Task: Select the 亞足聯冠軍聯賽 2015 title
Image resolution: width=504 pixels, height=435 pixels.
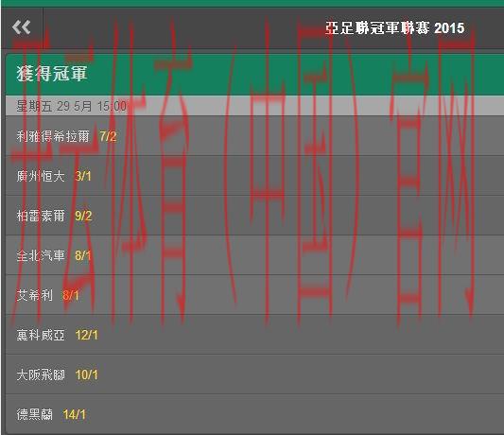Action: 394,28
